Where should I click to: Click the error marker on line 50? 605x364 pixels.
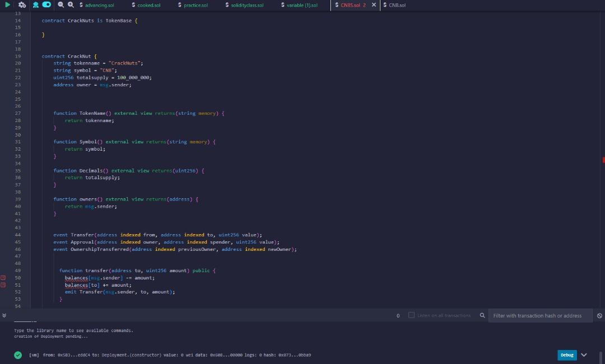[3, 278]
